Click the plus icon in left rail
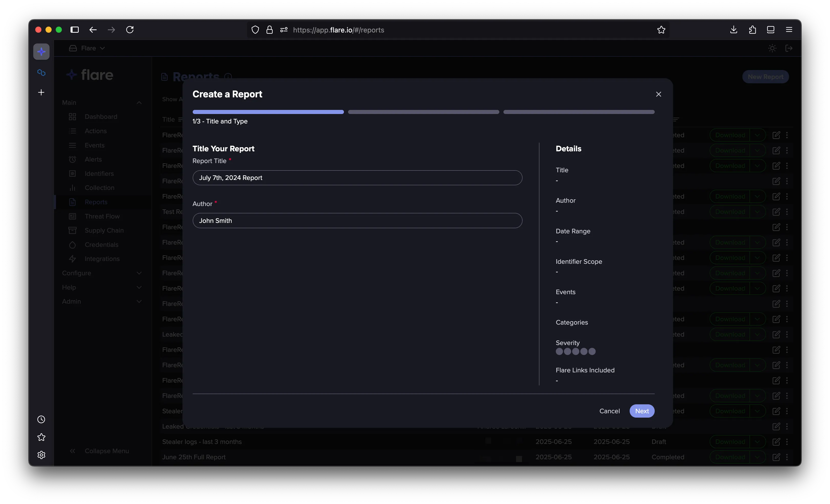Viewport: 830px width, 504px height. click(41, 92)
